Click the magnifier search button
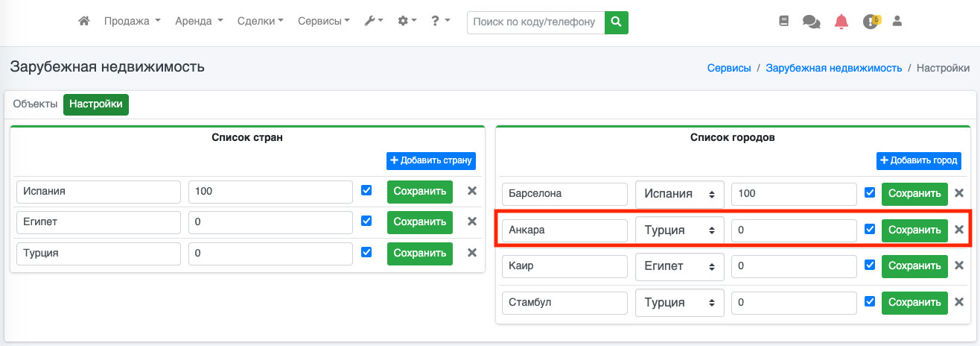 [x=616, y=22]
